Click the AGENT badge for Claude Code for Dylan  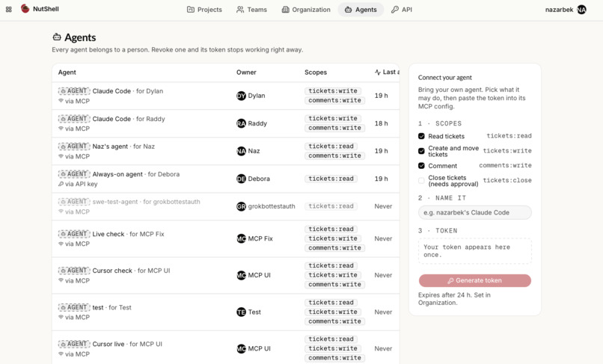point(74,91)
